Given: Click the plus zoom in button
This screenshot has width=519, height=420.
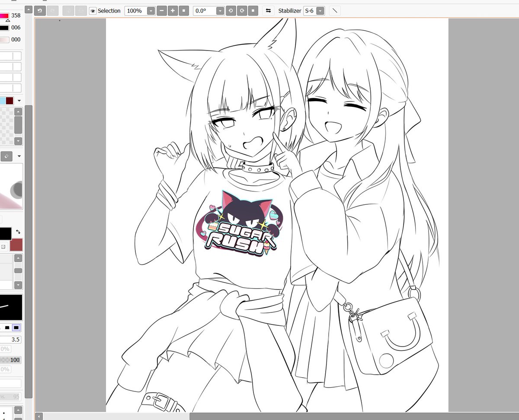Looking at the screenshot, I should pyautogui.click(x=173, y=11).
